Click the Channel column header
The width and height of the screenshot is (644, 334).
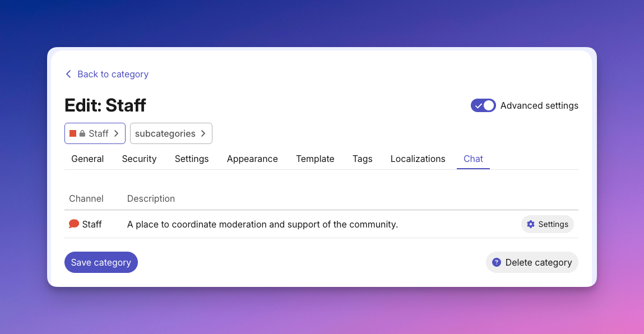coord(86,198)
